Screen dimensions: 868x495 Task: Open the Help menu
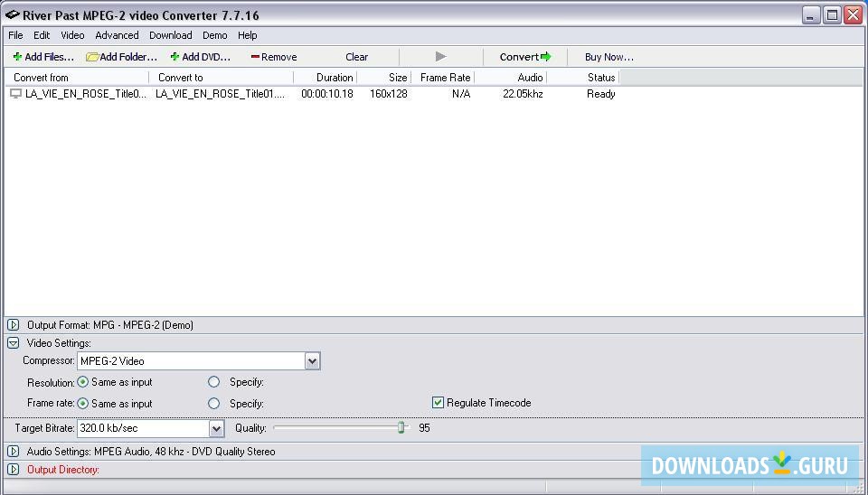248,35
